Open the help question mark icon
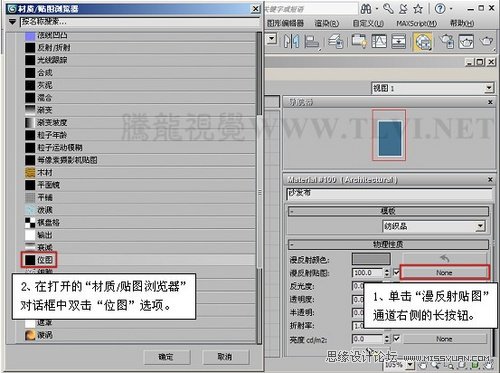500x373 pixels. (440, 9)
